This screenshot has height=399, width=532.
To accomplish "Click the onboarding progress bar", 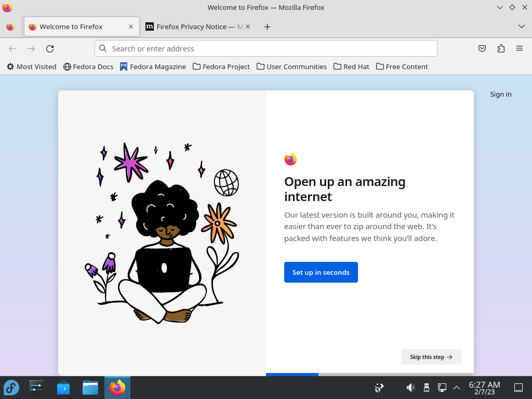I will 370,375.
